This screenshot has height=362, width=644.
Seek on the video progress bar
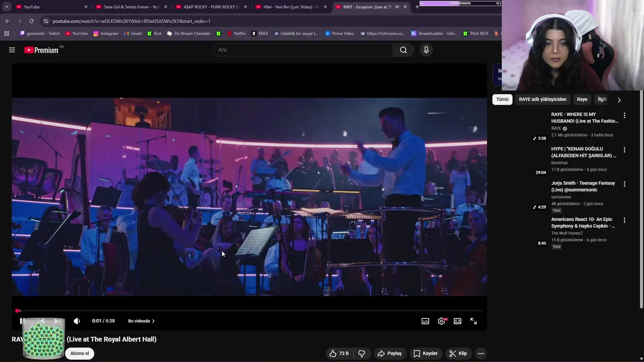[250, 311]
